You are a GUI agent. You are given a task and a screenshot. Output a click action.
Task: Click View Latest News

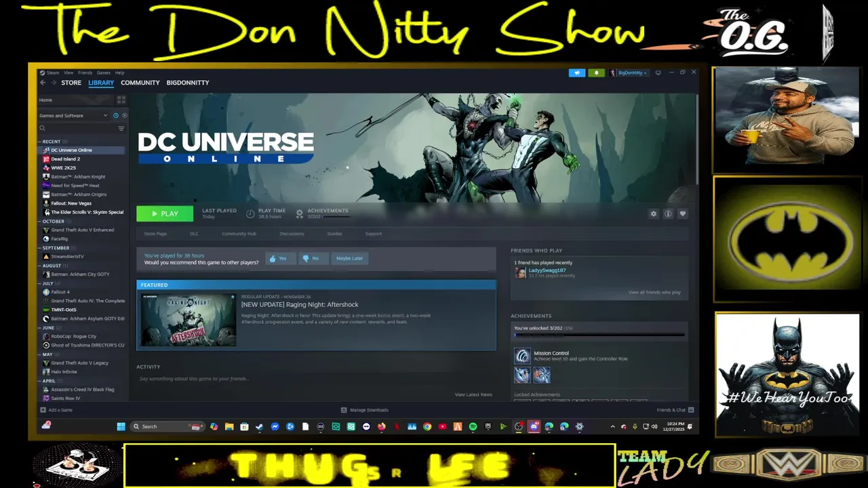(x=473, y=394)
